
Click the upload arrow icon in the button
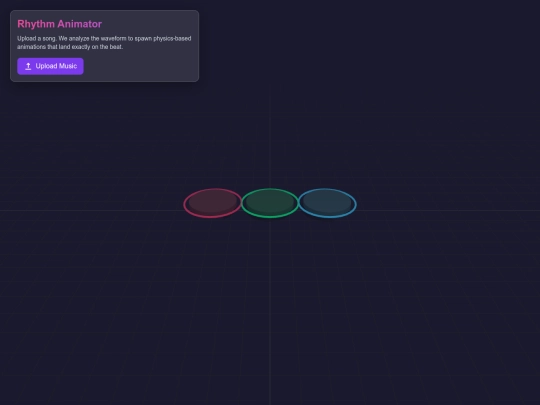click(x=28, y=66)
